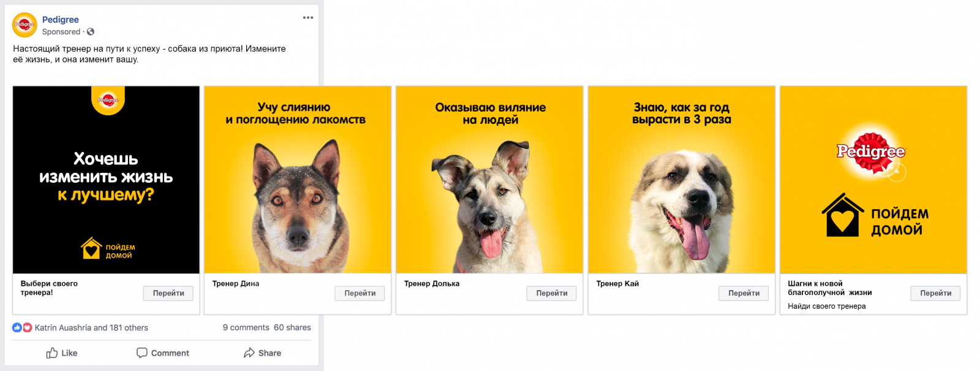Open the Тренер Кай dog image card

(x=682, y=180)
